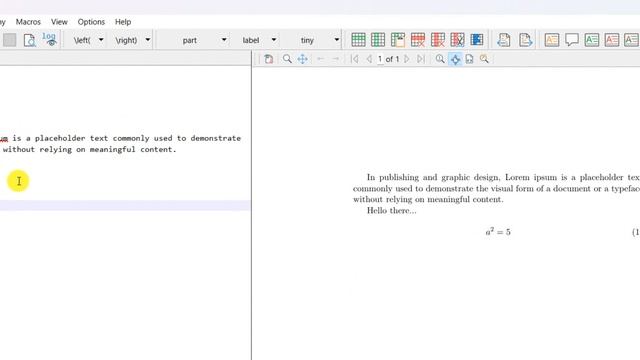Open the View PDF toolbar icon
640x360 pixels.
click(29, 40)
